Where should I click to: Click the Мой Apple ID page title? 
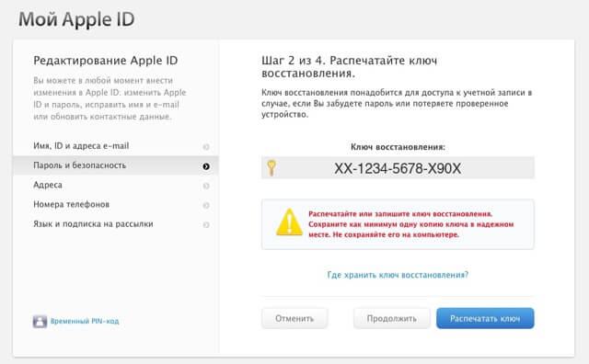[x=76, y=19]
